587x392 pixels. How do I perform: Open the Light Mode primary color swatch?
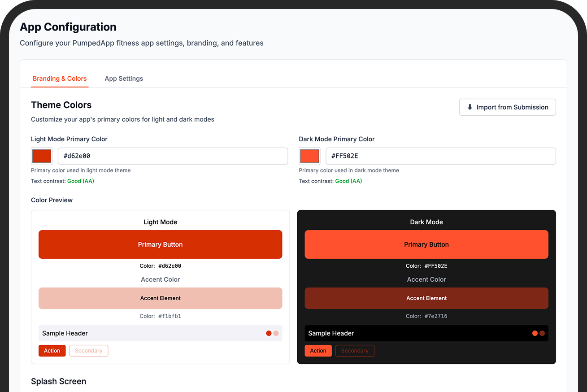pos(42,156)
